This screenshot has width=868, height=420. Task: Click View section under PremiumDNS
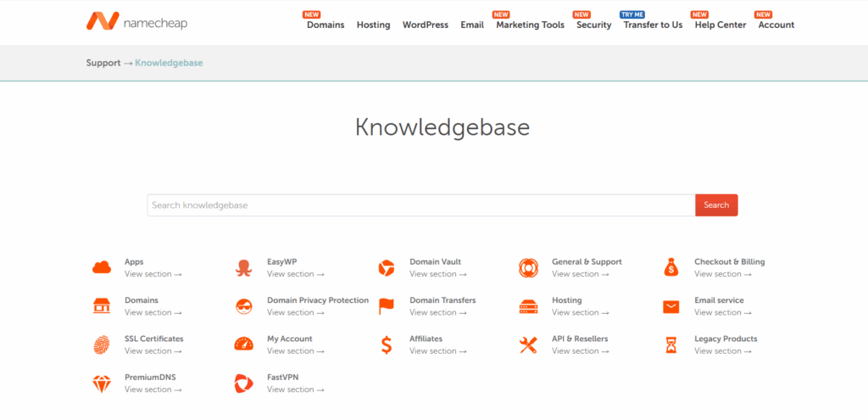point(153,389)
